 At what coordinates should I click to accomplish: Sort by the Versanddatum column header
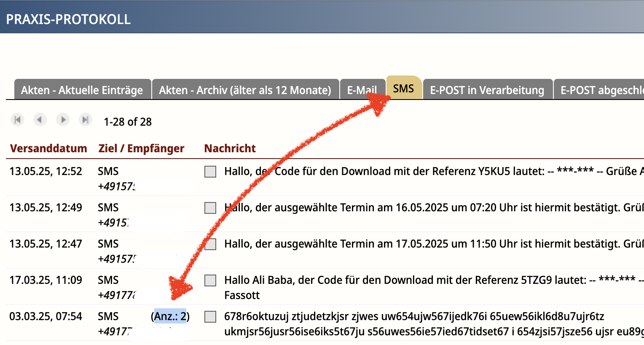click(48, 148)
